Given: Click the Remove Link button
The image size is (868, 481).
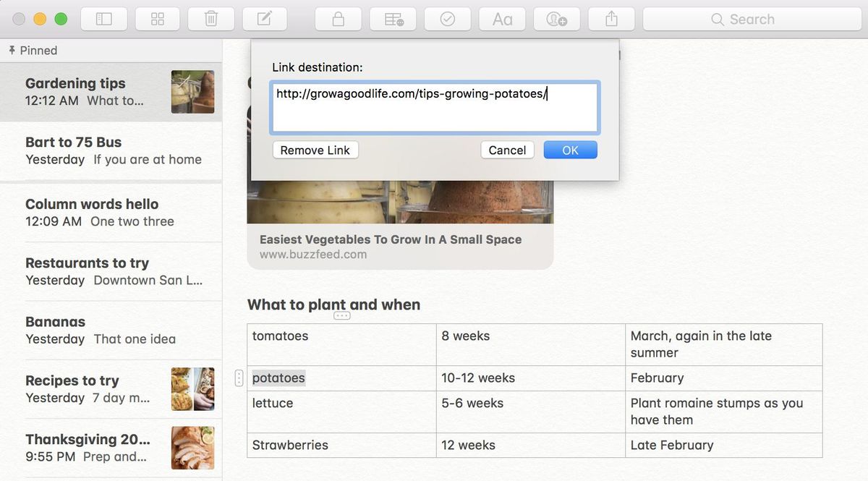Looking at the screenshot, I should 315,150.
